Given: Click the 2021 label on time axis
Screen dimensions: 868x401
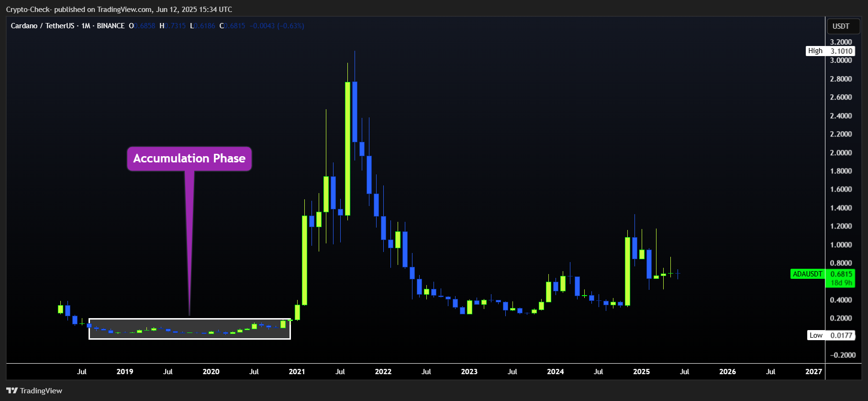Looking at the screenshot, I should (297, 372).
